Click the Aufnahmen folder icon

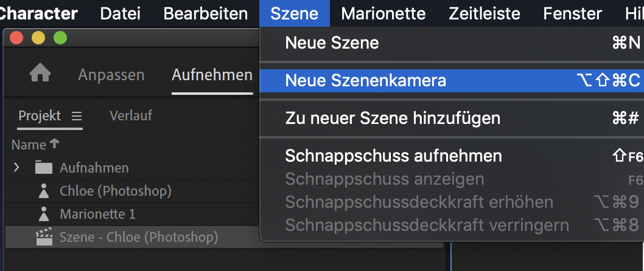click(43, 168)
